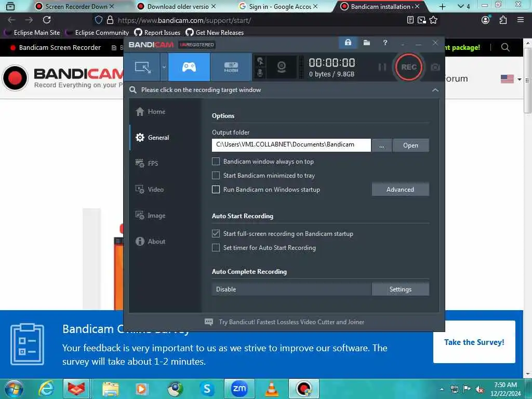The width and height of the screenshot is (532, 399).
Task: Toggle webcam overlay icon in Bandicam
Action: [281, 67]
